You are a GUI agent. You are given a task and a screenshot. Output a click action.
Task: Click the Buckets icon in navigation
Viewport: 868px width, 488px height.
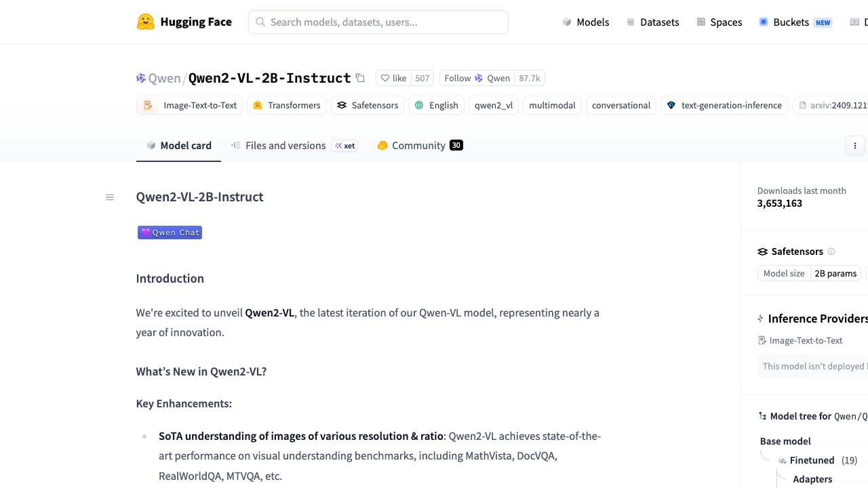764,22
